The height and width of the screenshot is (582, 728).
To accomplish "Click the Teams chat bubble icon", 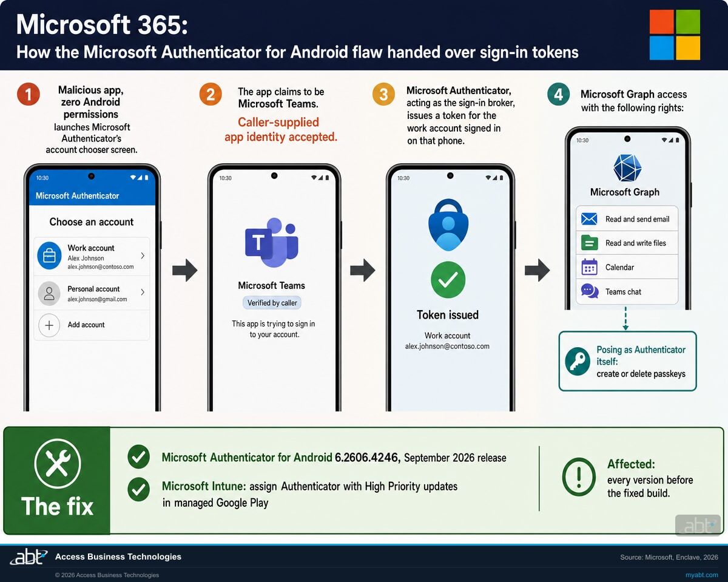I will click(589, 291).
